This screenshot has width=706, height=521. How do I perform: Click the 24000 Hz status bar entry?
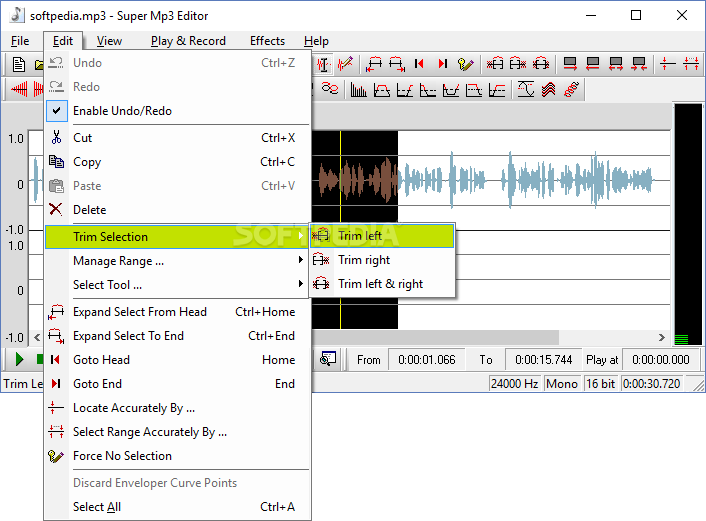pos(515,384)
